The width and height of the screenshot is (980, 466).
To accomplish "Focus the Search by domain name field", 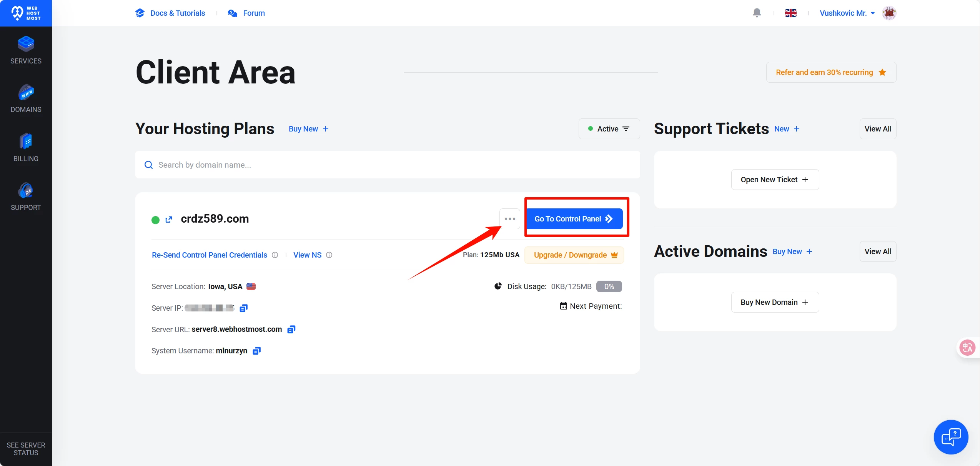I will pos(388,165).
